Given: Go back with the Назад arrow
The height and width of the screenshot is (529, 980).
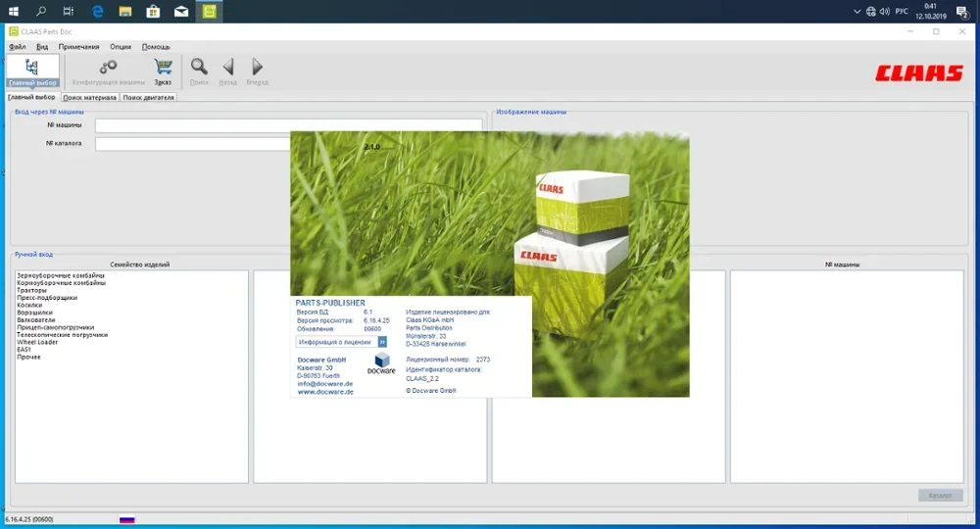Looking at the screenshot, I should coord(228,72).
